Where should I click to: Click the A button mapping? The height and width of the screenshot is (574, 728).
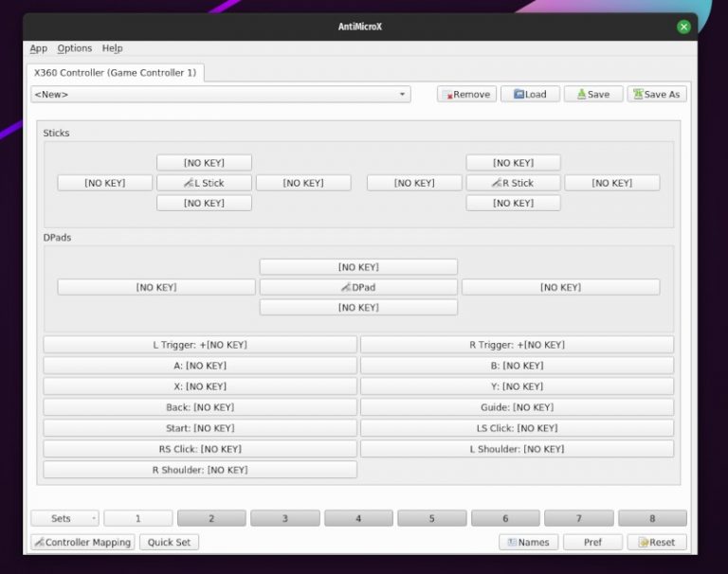[200, 366]
